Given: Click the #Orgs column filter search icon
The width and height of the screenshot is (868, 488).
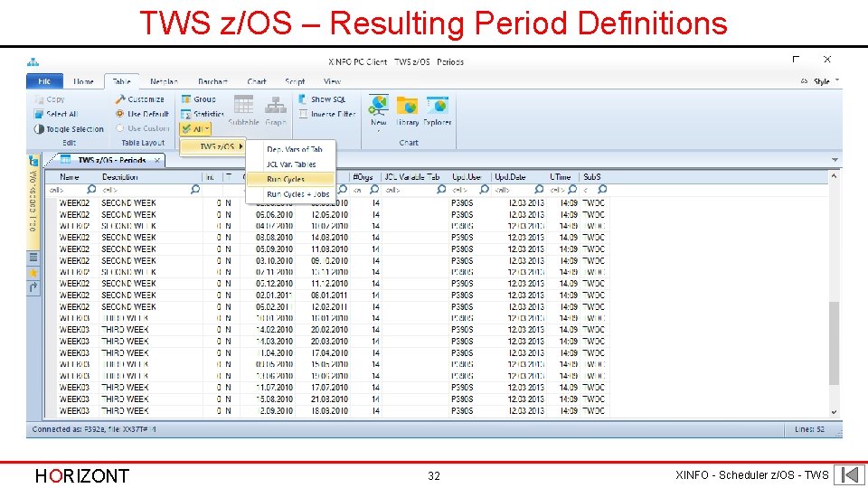Looking at the screenshot, I should [374, 189].
